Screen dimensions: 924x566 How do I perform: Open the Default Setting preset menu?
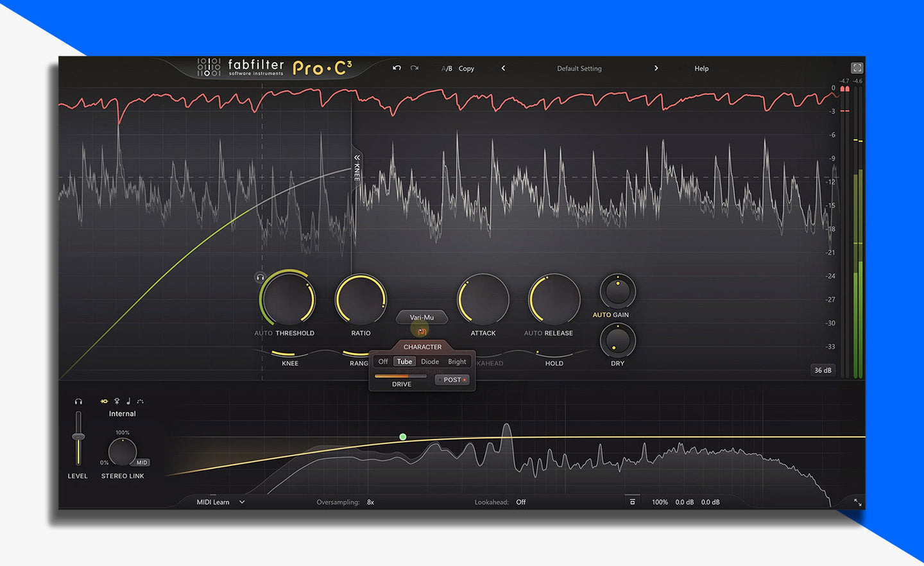click(579, 69)
